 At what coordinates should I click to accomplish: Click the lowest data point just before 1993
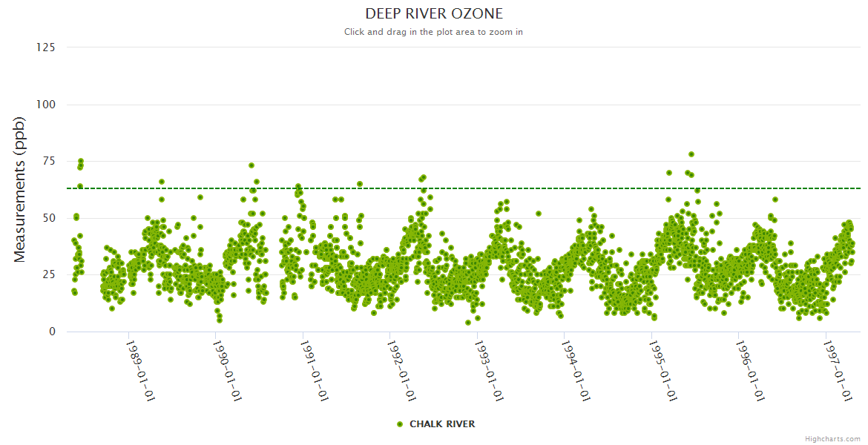click(x=468, y=323)
